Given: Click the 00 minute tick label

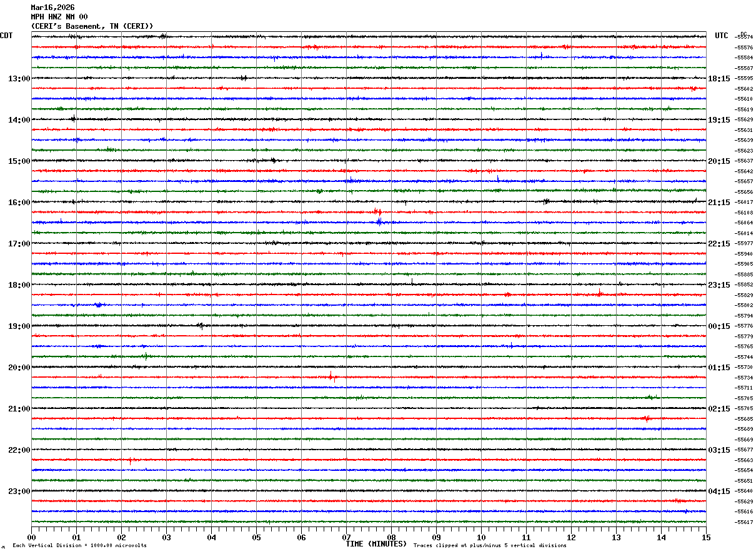Looking at the screenshot, I should (31, 537).
